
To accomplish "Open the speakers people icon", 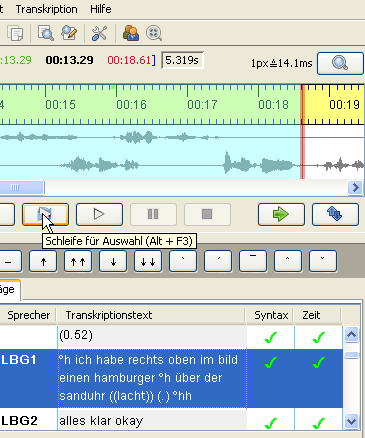I will pyautogui.click(x=131, y=33).
